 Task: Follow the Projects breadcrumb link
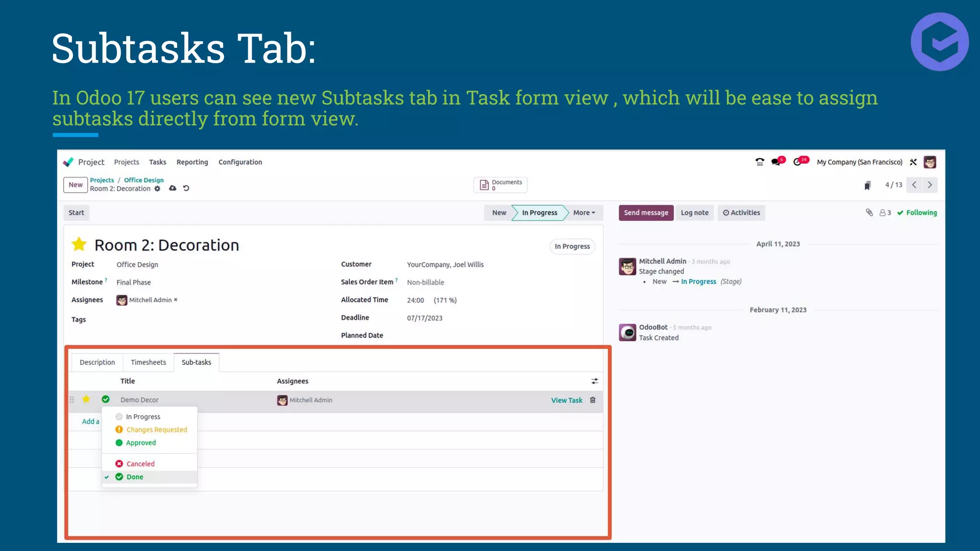pyautogui.click(x=102, y=180)
